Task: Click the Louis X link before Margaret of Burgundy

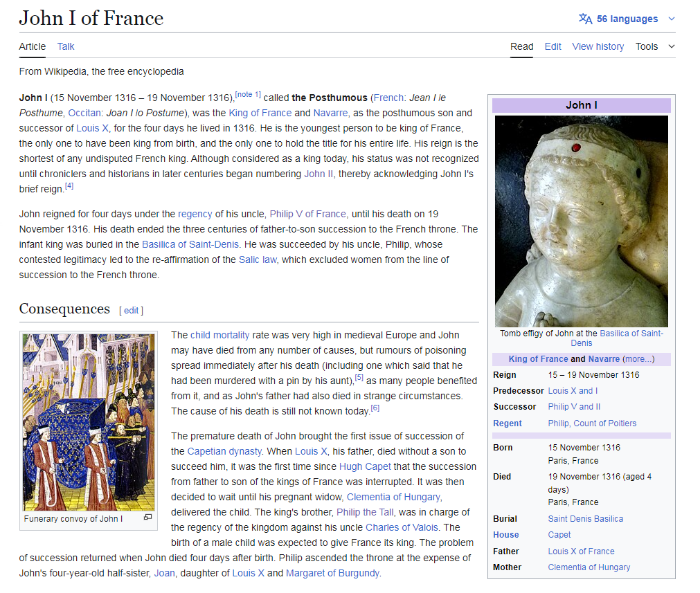Action: (x=248, y=573)
